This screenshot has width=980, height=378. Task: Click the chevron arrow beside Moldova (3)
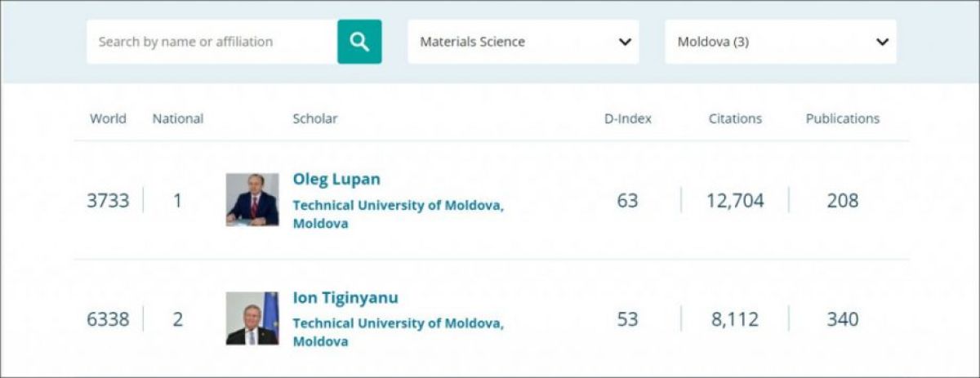click(x=882, y=42)
